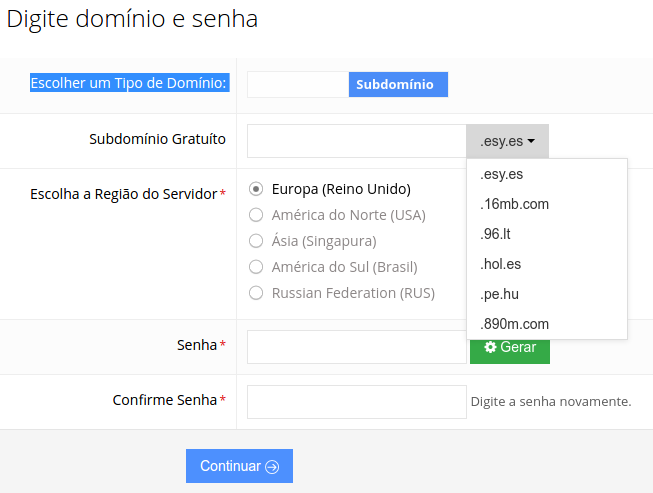This screenshot has height=493, width=653.
Task: Select .96.lt domain extension option
Action: pos(496,234)
